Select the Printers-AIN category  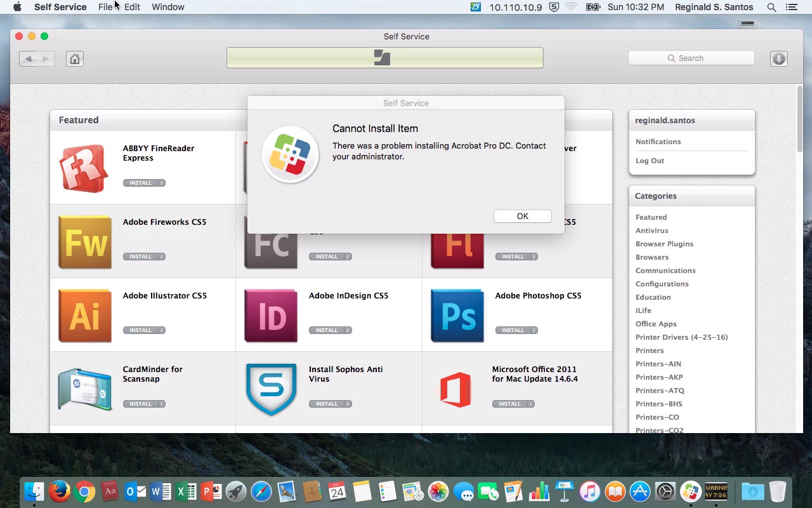(x=658, y=364)
